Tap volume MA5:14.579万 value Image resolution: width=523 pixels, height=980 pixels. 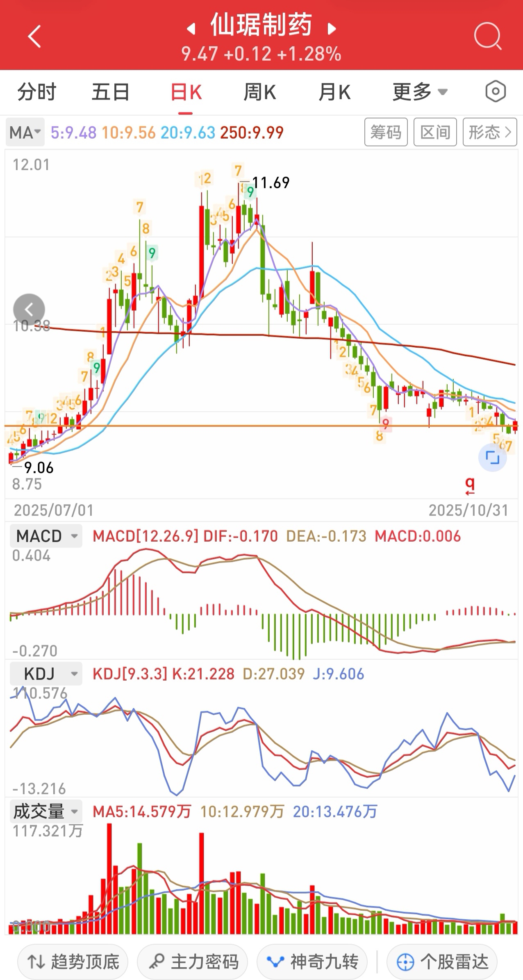(142, 811)
